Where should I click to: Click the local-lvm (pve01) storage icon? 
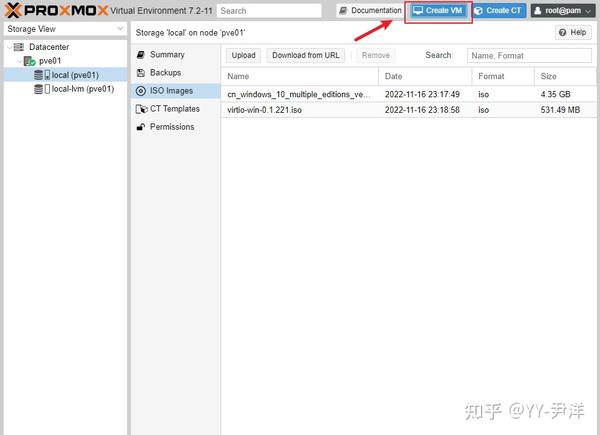pos(42,89)
